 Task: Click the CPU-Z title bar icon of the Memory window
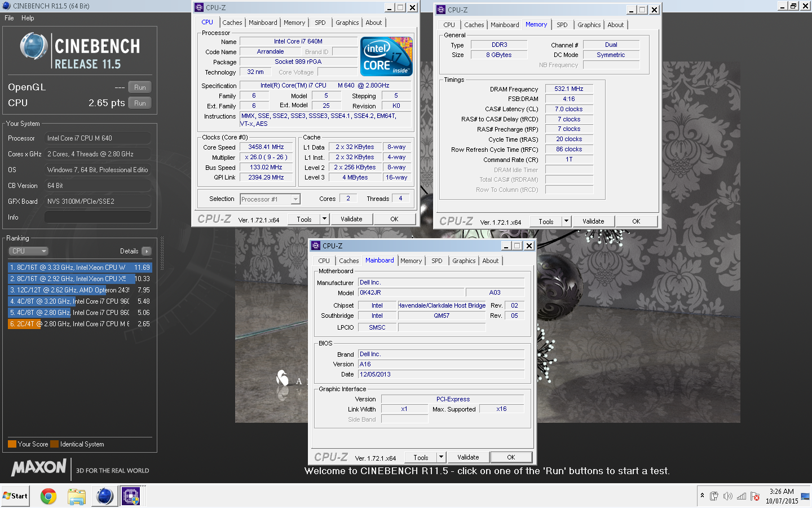[x=441, y=10]
